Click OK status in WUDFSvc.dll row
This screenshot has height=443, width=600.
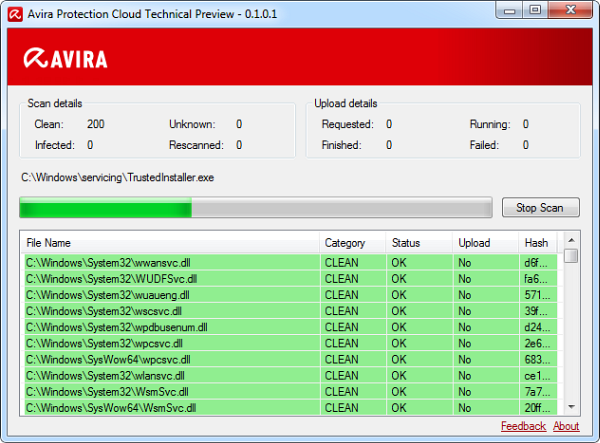click(x=399, y=279)
